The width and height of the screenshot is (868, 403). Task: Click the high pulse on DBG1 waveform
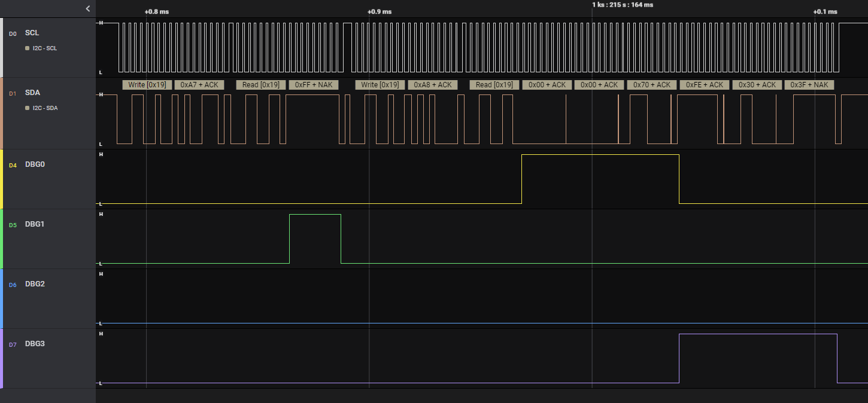[315, 239]
